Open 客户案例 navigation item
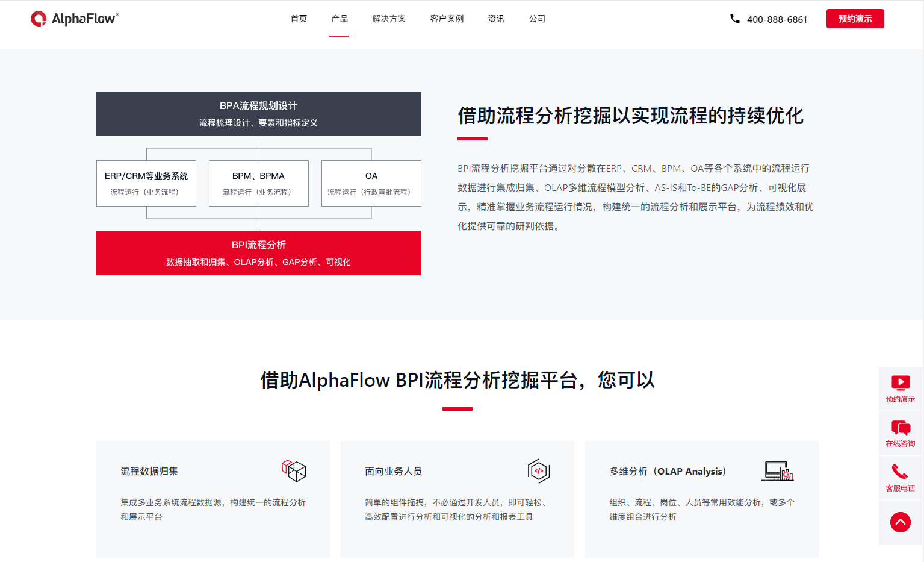The width and height of the screenshot is (924, 562). pyautogui.click(x=447, y=19)
